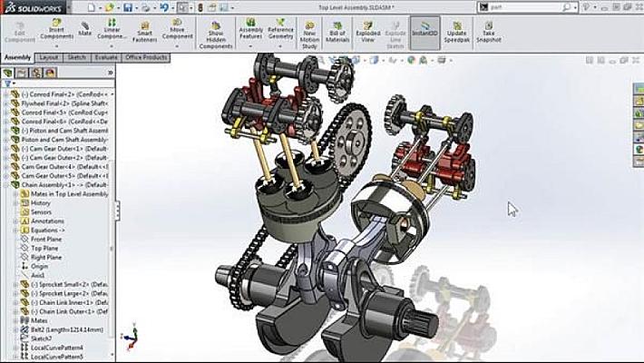Image resolution: width=644 pixels, height=363 pixels.
Task: Expand the Equations folder
Action: point(15,231)
